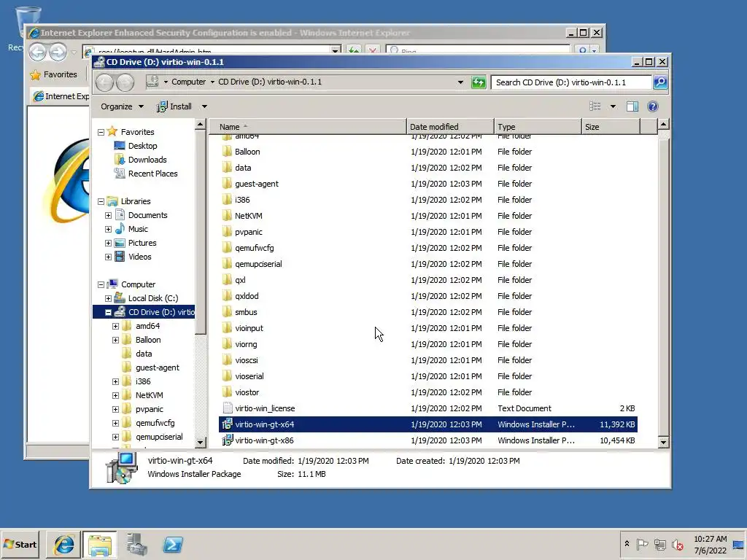Screen dimensions: 747x560
Task: Open Explorer help question mark
Action: pyautogui.click(x=653, y=106)
